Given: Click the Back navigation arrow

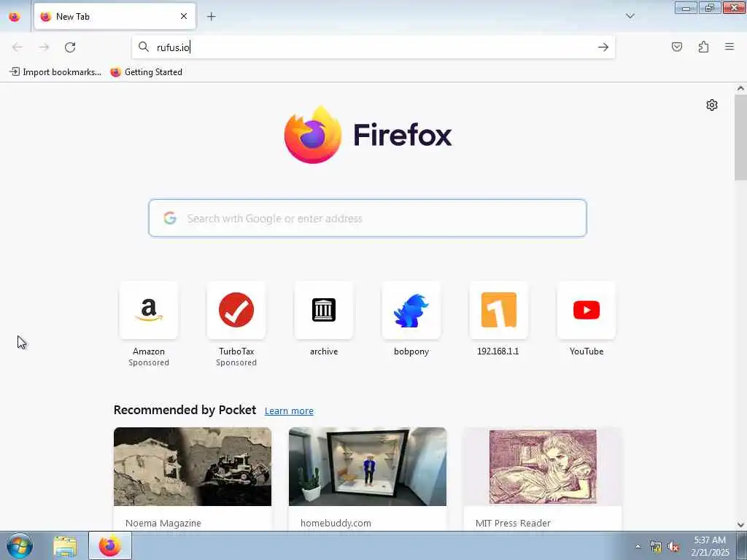Looking at the screenshot, I should [18, 47].
